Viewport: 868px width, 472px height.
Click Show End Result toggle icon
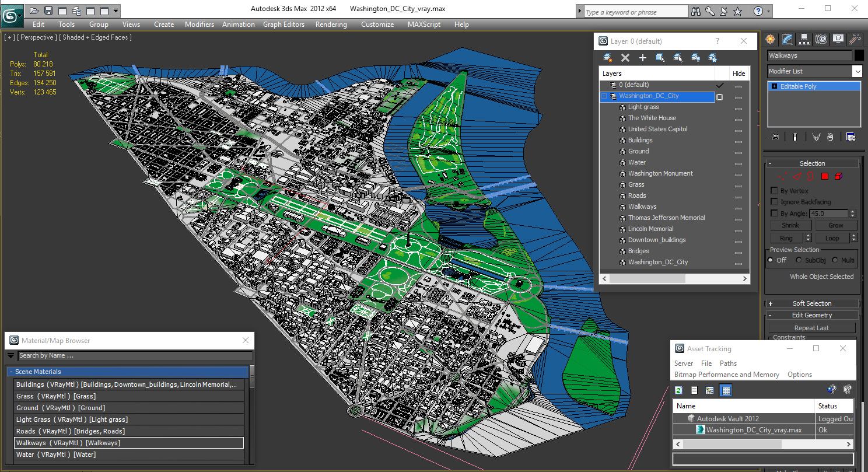[x=794, y=137]
